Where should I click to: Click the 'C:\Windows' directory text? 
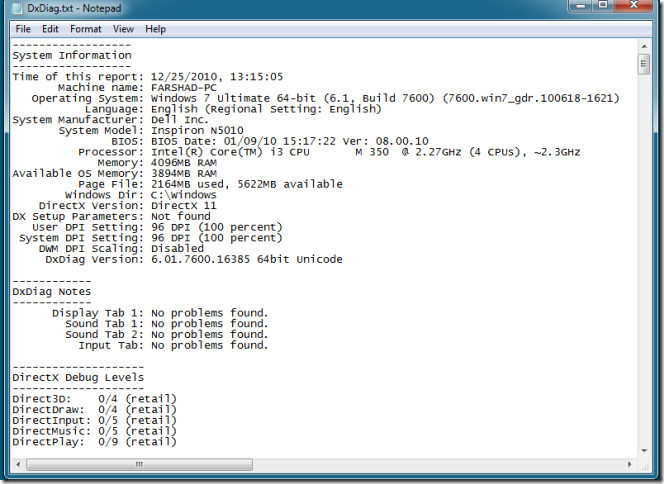[x=184, y=195]
